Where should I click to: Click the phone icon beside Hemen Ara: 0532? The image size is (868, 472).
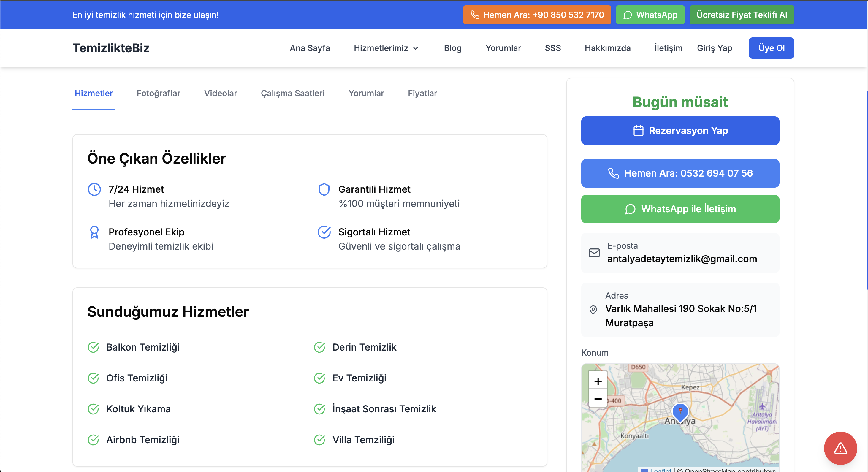point(613,173)
